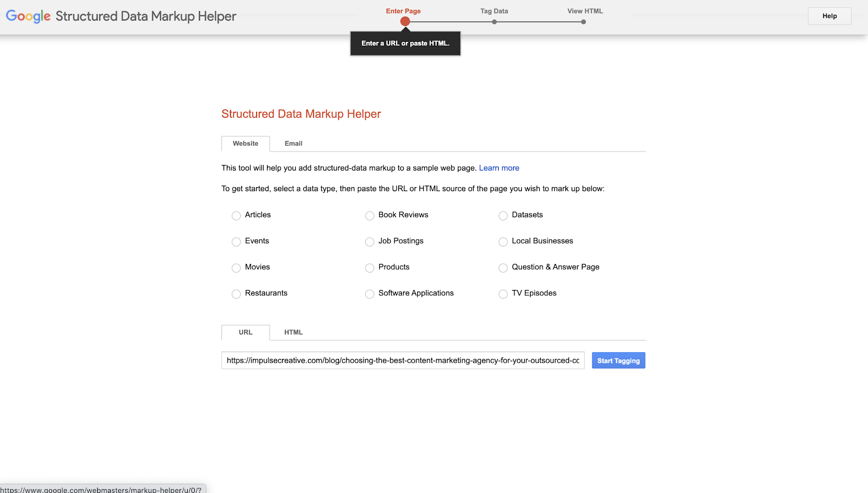Select Software Applications radio button
Screen dimensions: 868x493
pyautogui.click(x=369, y=294)
